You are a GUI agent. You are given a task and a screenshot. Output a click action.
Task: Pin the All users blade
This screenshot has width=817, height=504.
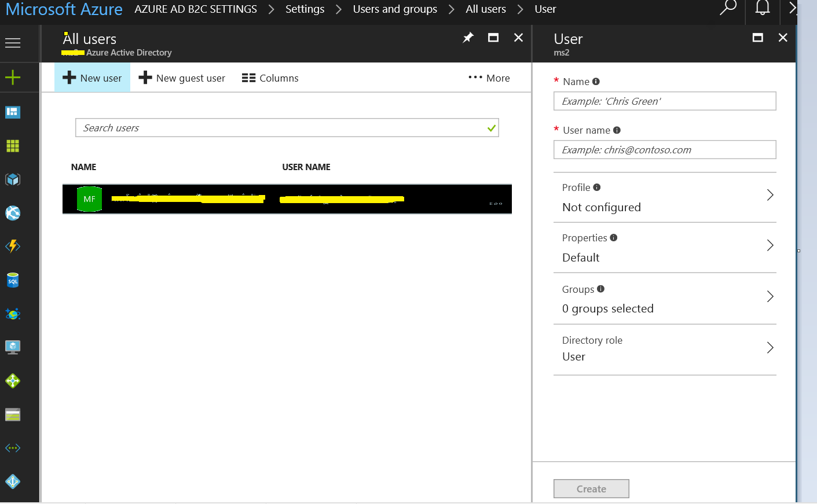(468, 38)
